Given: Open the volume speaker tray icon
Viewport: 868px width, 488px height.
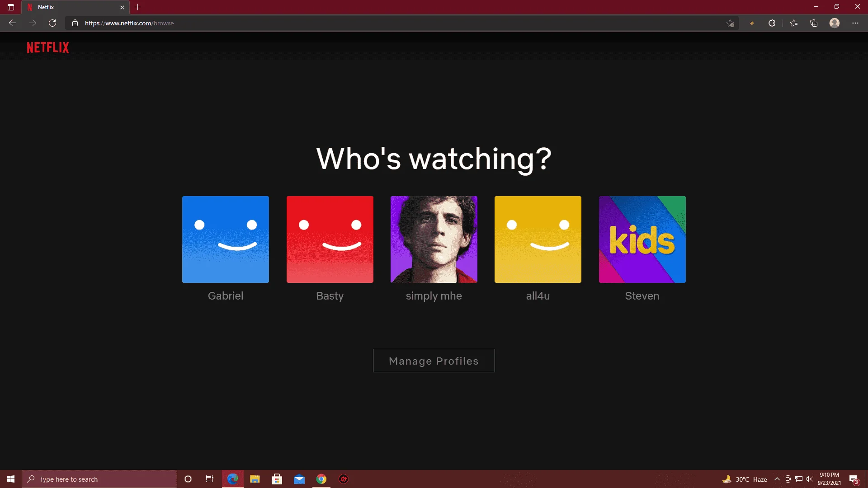Looking at the screenshot, I should pos(809,479).
